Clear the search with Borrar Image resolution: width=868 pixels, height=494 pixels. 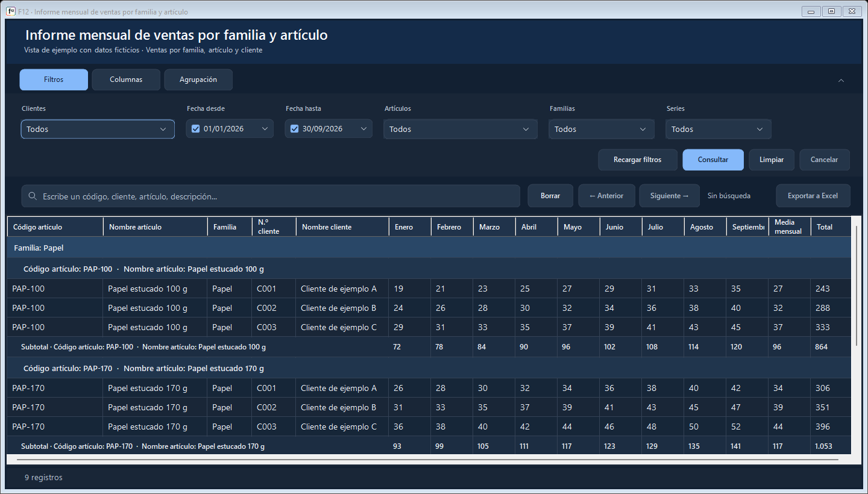coord(550,196)
